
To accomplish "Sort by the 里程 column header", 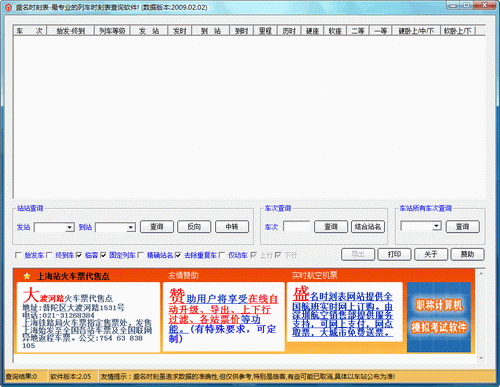I will click(266, 31).
